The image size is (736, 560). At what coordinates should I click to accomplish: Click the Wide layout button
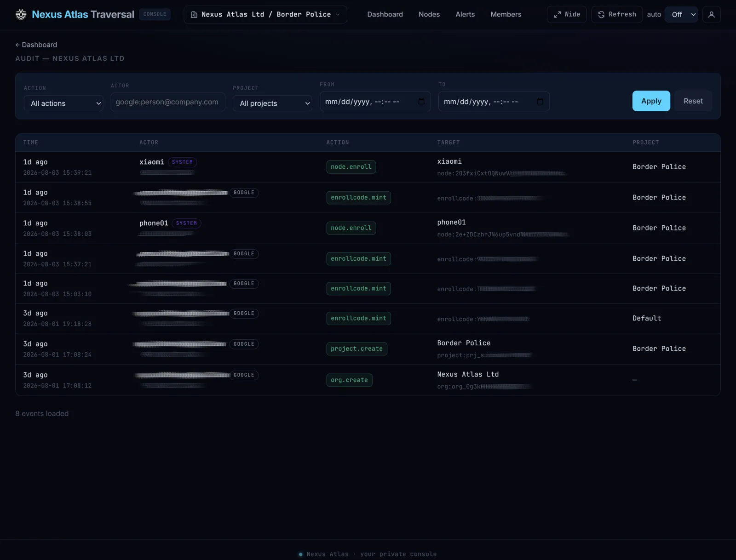click(x=567, y=15)
